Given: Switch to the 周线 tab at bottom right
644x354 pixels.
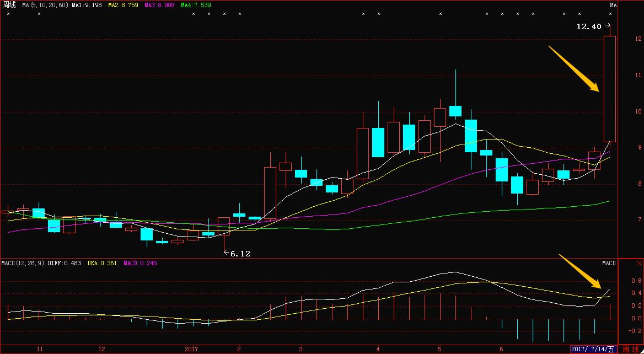Looking at the screenshot, I should (631, 349).
